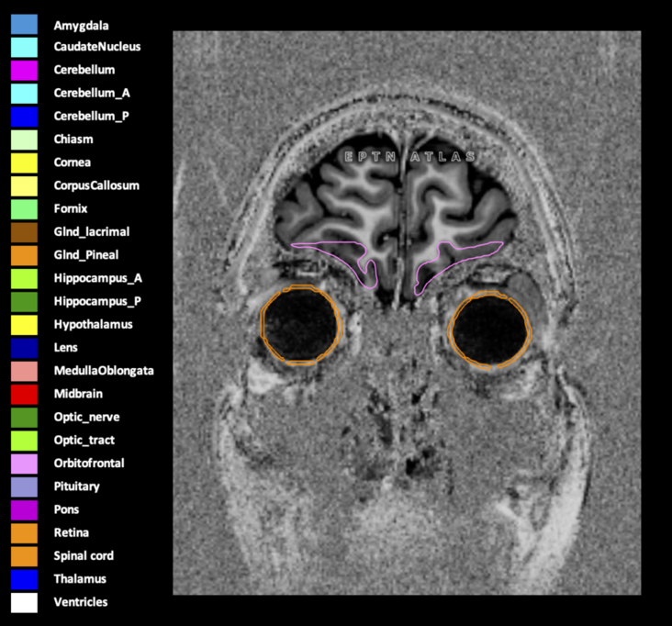Viewport: 672px width, 626px height.
Task: Click the Hippocampus_A label
Action: pyautogui.click(x=98, y=278)
